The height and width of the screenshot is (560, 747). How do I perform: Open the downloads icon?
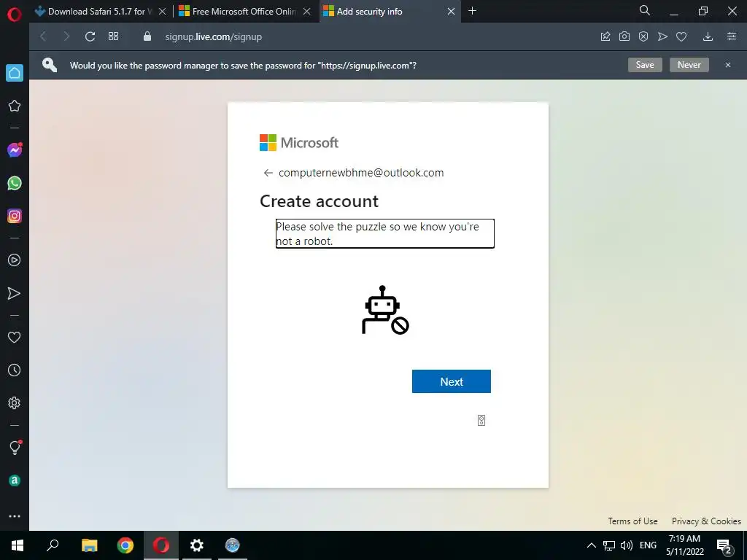(x=708, y=36)
